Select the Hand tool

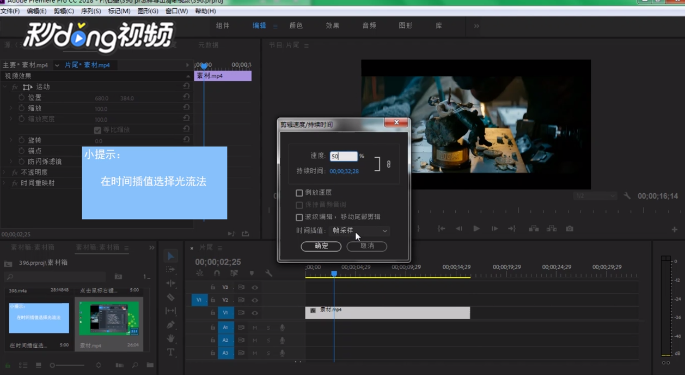tap(171, 338)
